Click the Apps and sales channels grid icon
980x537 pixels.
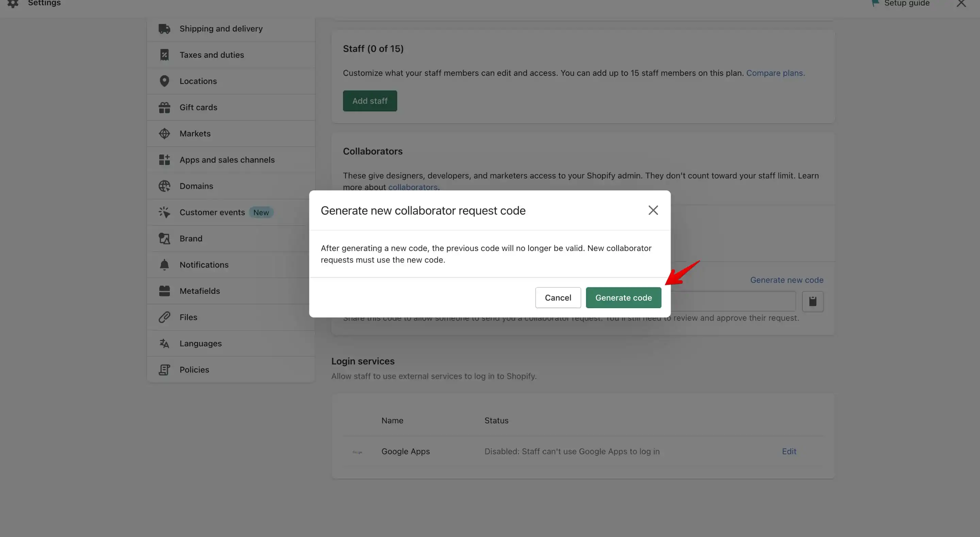[164, 160]
